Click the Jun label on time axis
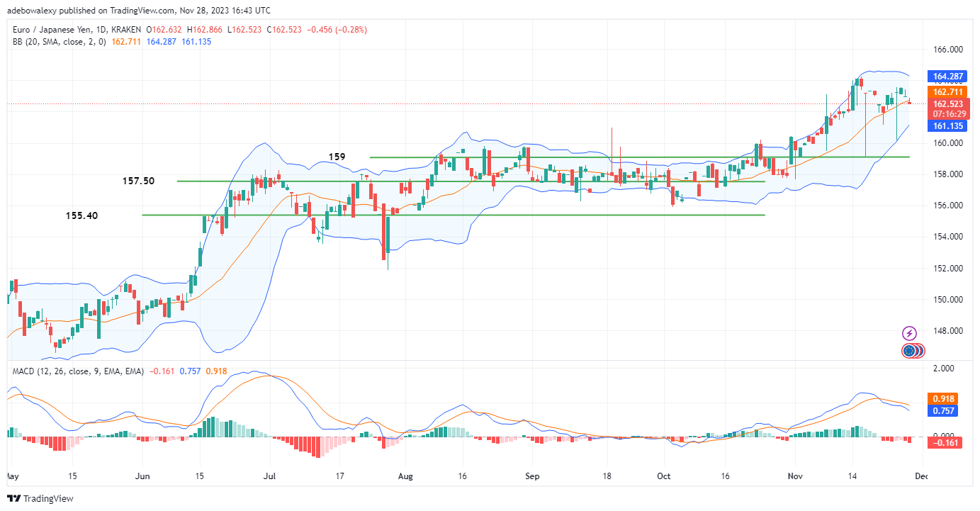Image resolution: width=980 pixels, height=511 pixels. pyautogui.click(x=142, y=477)
